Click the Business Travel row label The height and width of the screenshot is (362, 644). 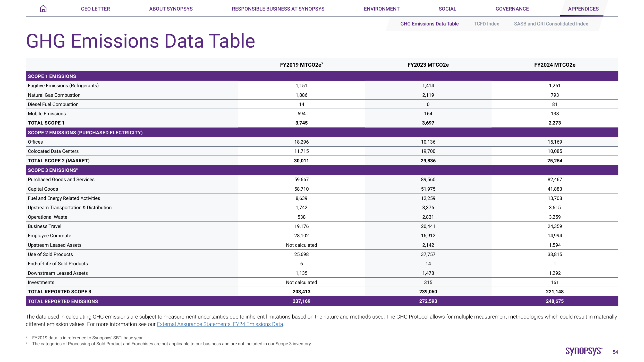(45, 226)
